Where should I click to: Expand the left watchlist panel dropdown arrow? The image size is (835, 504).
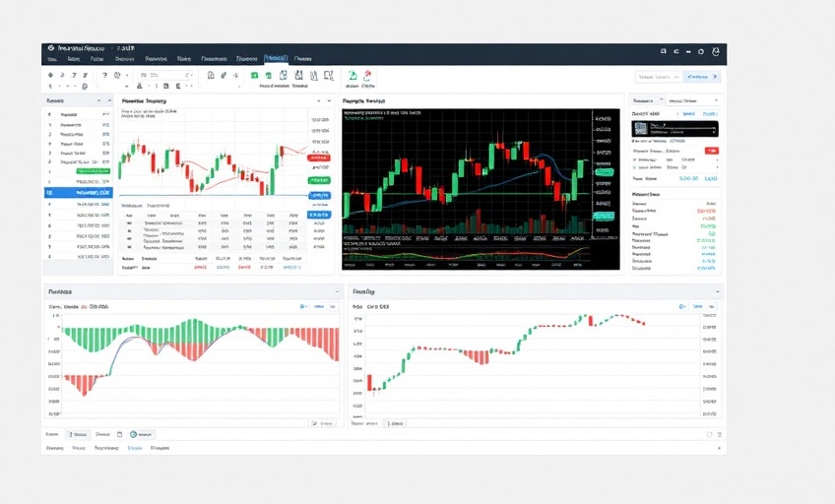point(97,100)
